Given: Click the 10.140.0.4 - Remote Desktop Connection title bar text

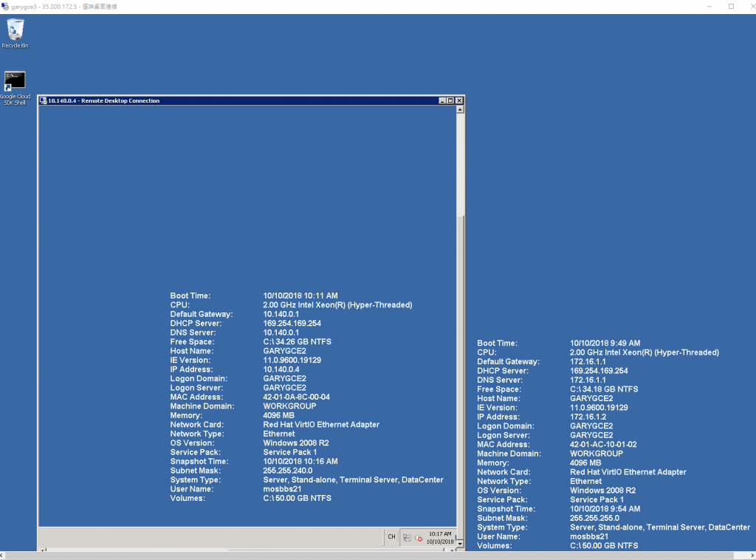Looking at the screenshot, I should 103,100.
